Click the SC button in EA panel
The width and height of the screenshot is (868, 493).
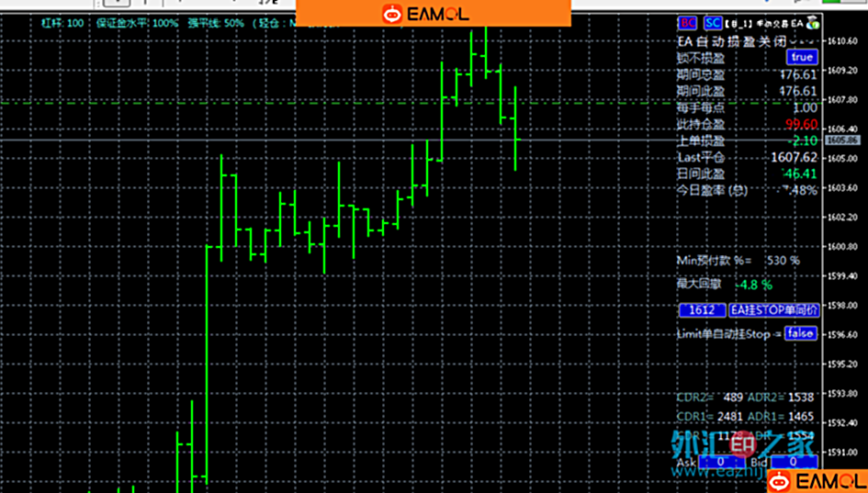click(713, 23)
